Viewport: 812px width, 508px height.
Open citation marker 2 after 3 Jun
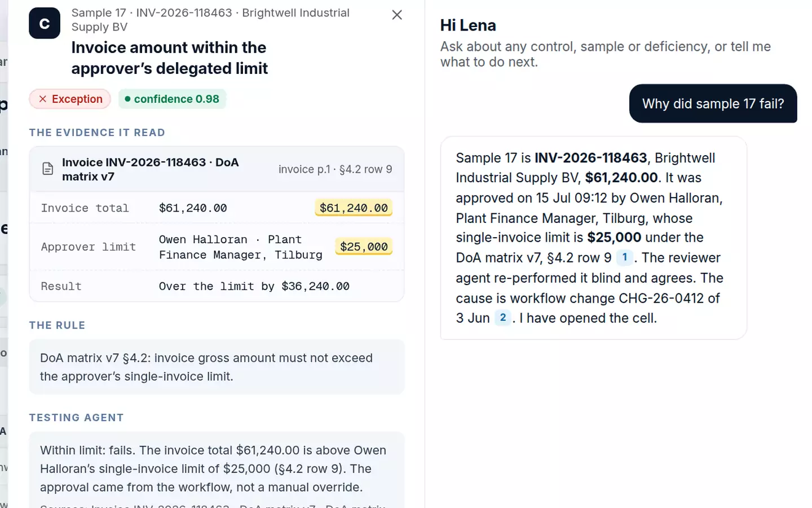pos(503,318)
